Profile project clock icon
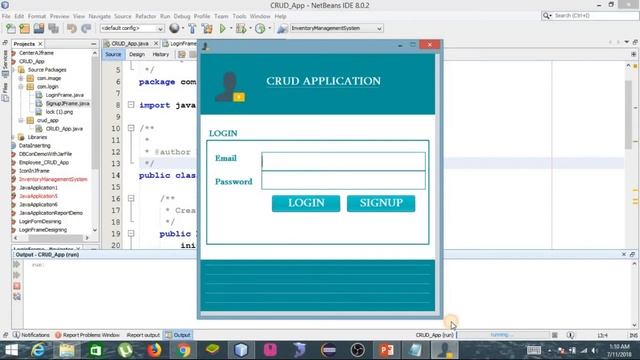The image size is (640, 360). coord(260,28)
